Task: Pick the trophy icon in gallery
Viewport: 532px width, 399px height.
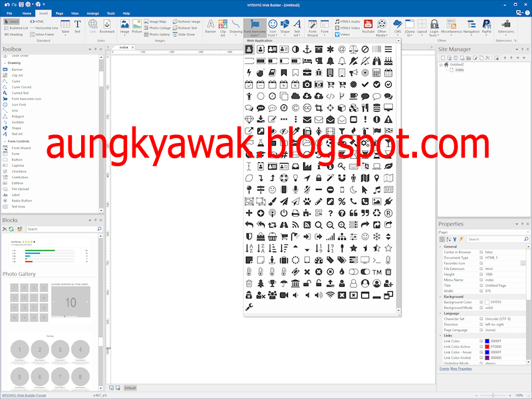Action: [x=272, y=283]
